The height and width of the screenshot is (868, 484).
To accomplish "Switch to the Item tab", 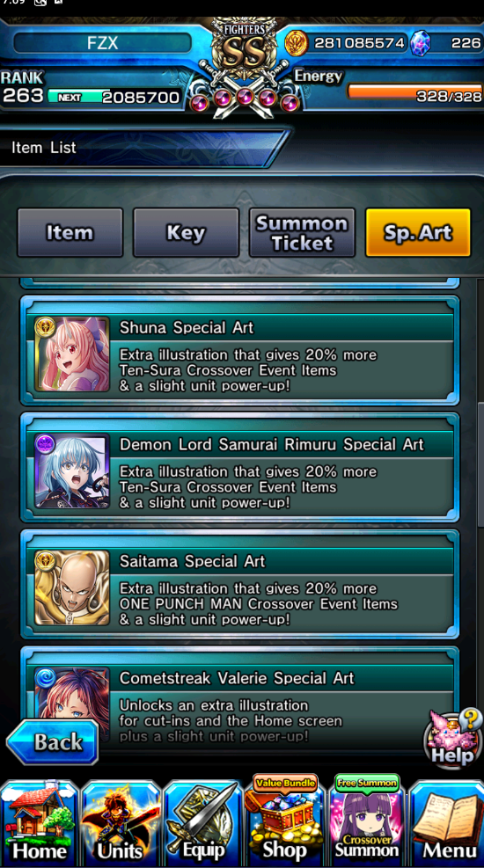I will click(x=70, y=232).
